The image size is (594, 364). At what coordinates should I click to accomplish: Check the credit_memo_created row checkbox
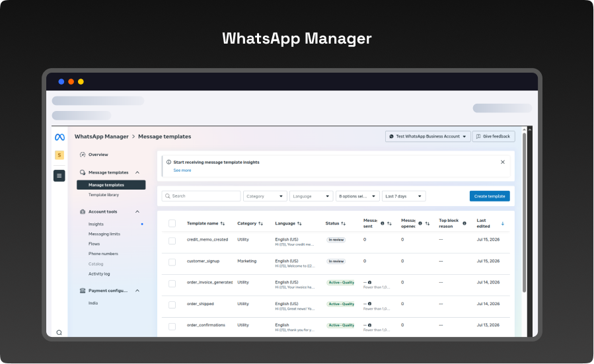[172, 241]
